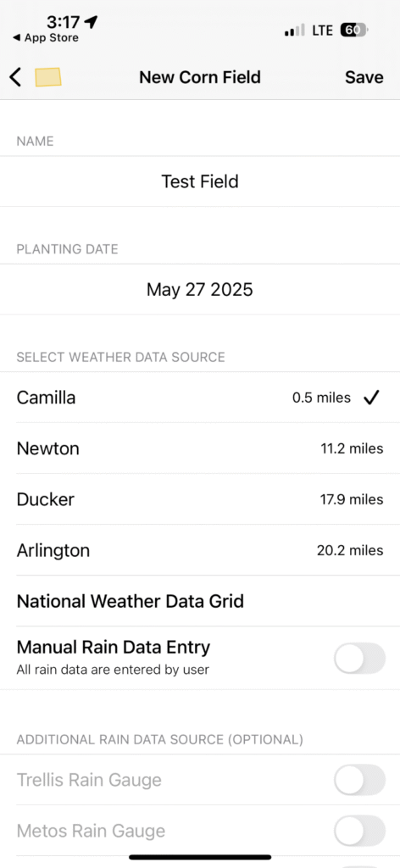
Task: Change the May 27 2025 planting date
Action: coord(200,290)
